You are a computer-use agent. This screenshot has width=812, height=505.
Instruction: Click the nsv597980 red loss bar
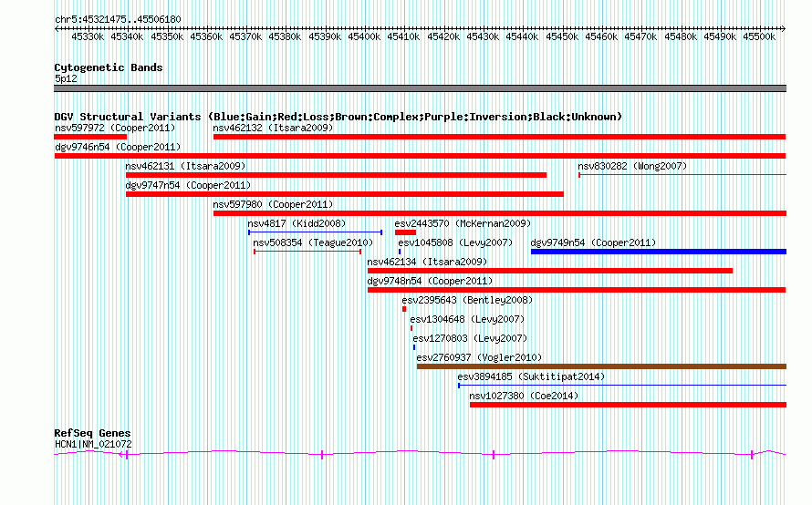point(500,213)
